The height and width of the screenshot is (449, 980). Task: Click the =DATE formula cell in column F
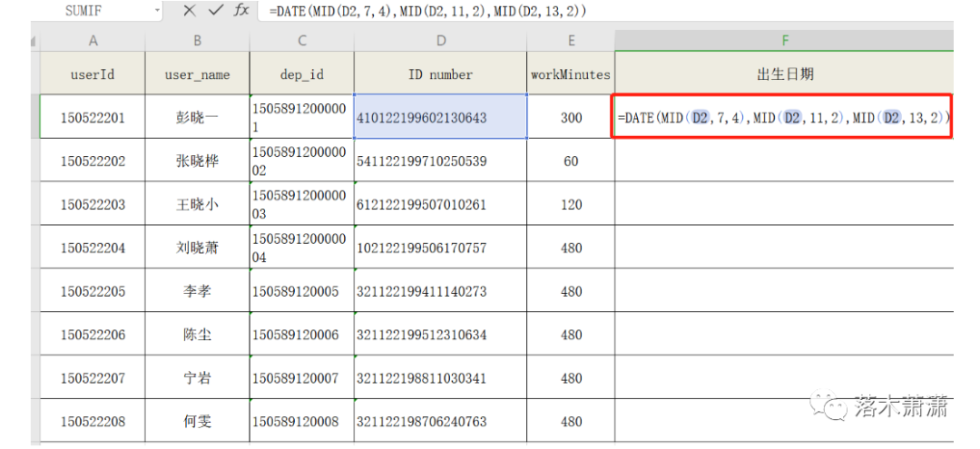pos(784,117)
